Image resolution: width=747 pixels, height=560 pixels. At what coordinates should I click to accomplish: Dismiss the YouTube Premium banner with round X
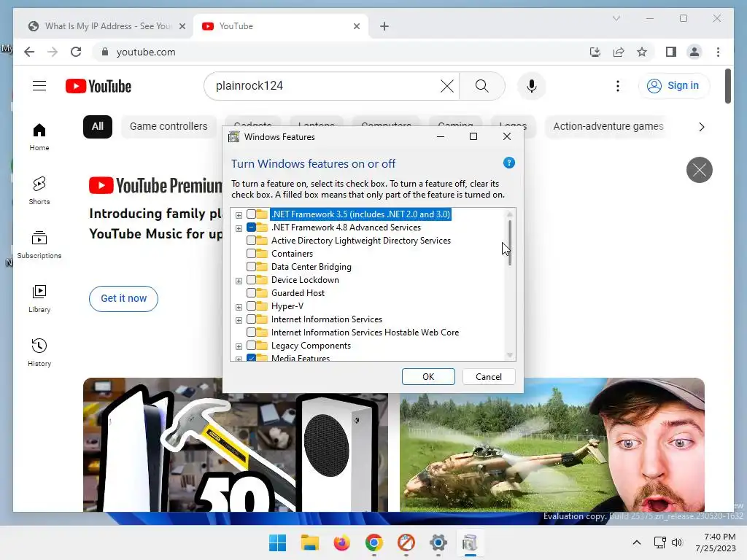pyautogui.click(x=699, y=170)
